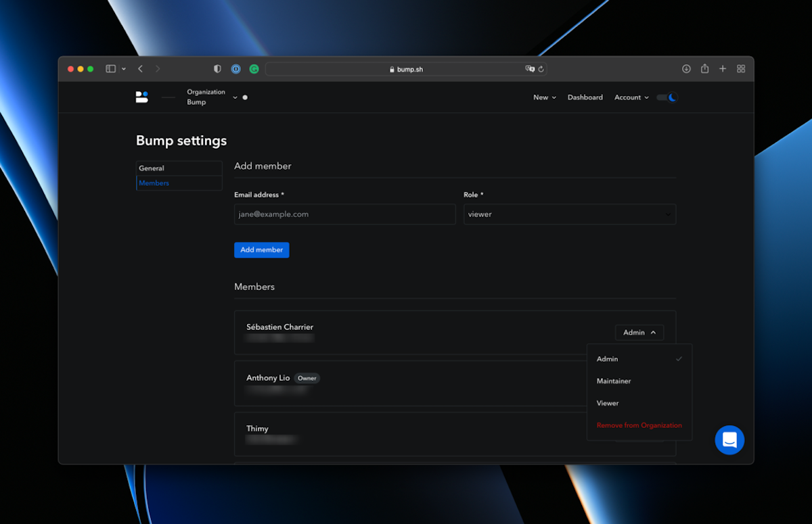The image size is (812, 524).
Task: Open the Grammarly extension icon
Action: coord(254,69)
